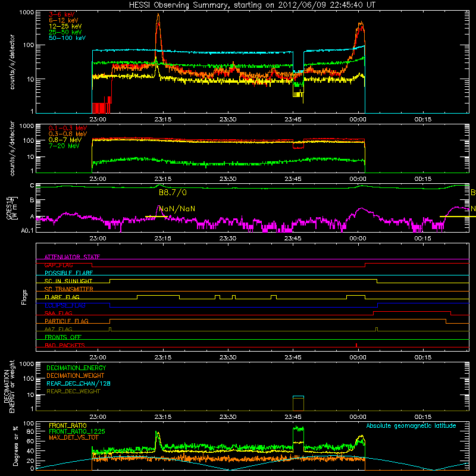Select the SC_TRANSMITTER flag label
This screenshot has width=476, height=476.
[69, 289]
